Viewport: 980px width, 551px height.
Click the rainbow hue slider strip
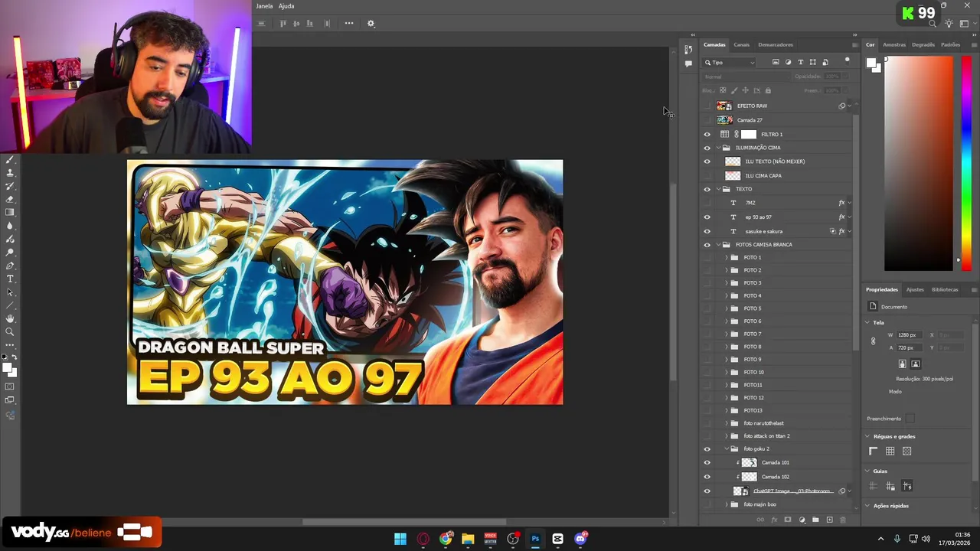tap(966, 163)
